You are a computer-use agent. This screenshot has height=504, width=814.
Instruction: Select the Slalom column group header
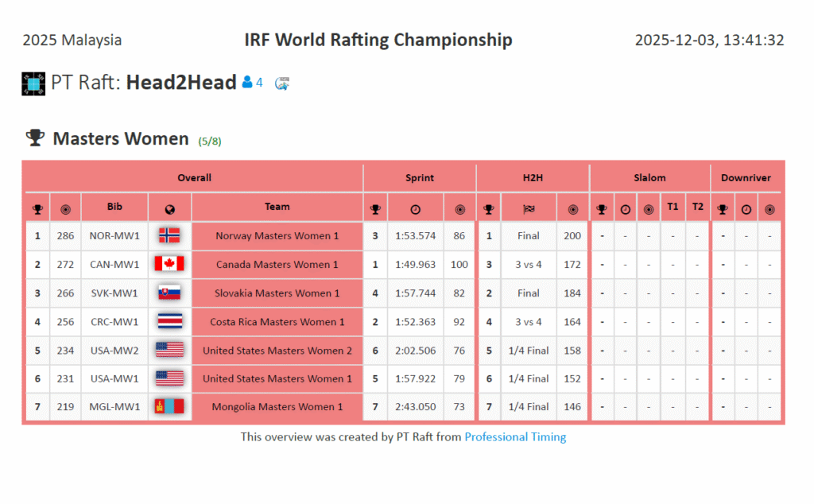(x=649, y=178)
